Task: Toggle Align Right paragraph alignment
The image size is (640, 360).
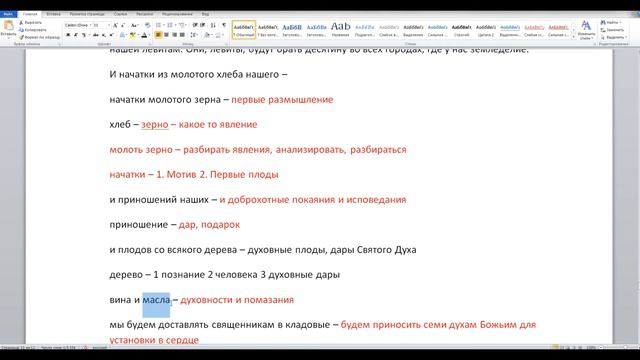Action: [x=174, y=35]
